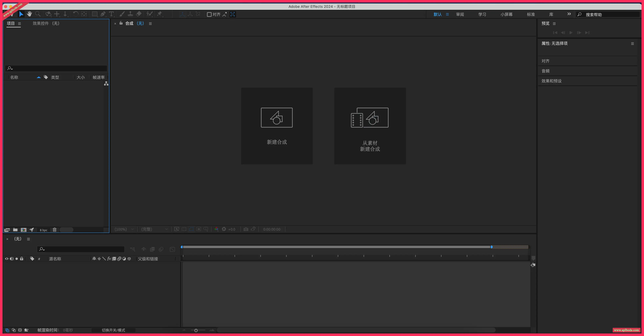Select the Brush tool
This screenshot has width=644, height=336.
click(x=122, y=14)
